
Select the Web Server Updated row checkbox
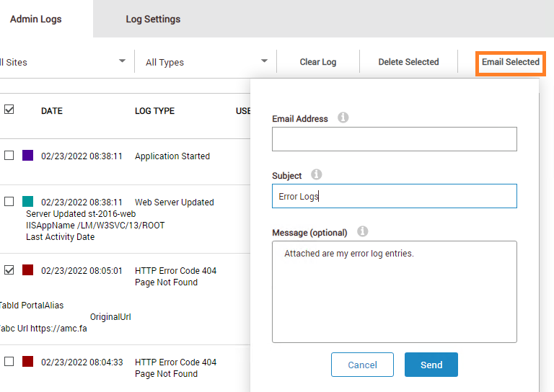point(9,202)
